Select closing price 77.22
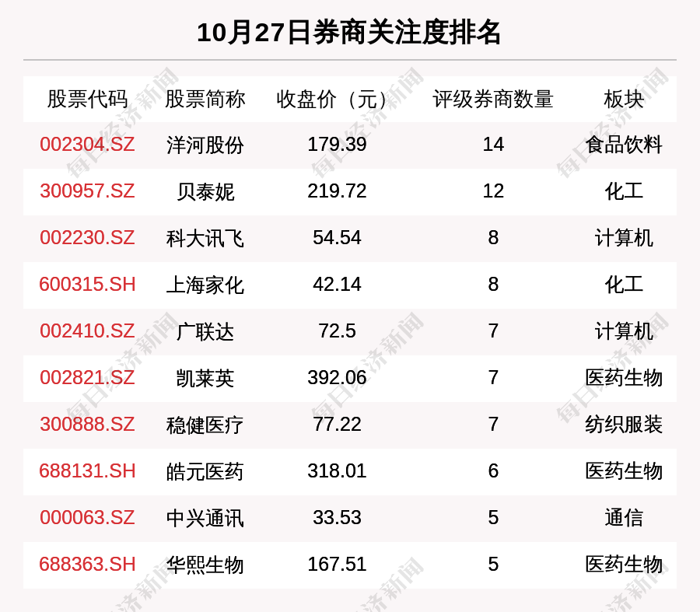This screenshot has width=700, height=612. click(x=337, y=424)
